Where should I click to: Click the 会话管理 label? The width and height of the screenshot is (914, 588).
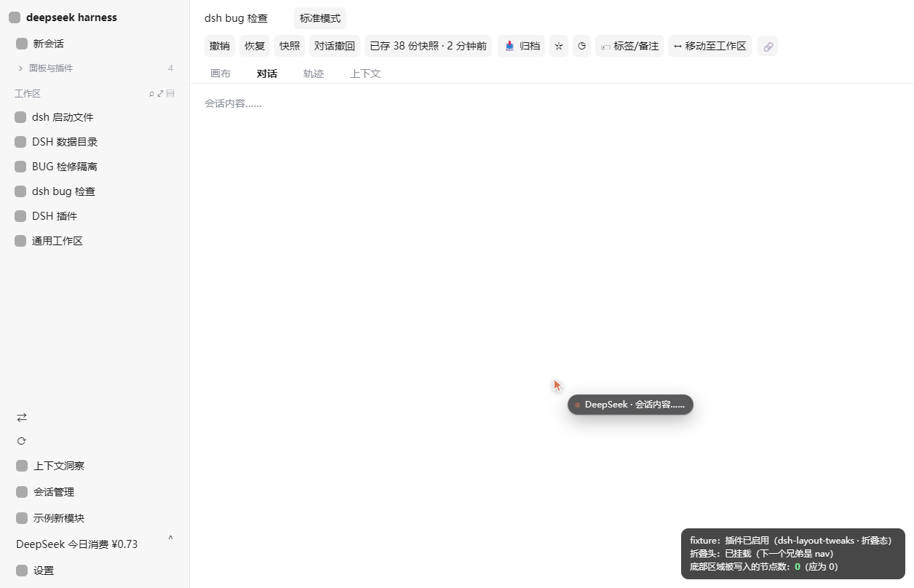(x=54, y=492)
